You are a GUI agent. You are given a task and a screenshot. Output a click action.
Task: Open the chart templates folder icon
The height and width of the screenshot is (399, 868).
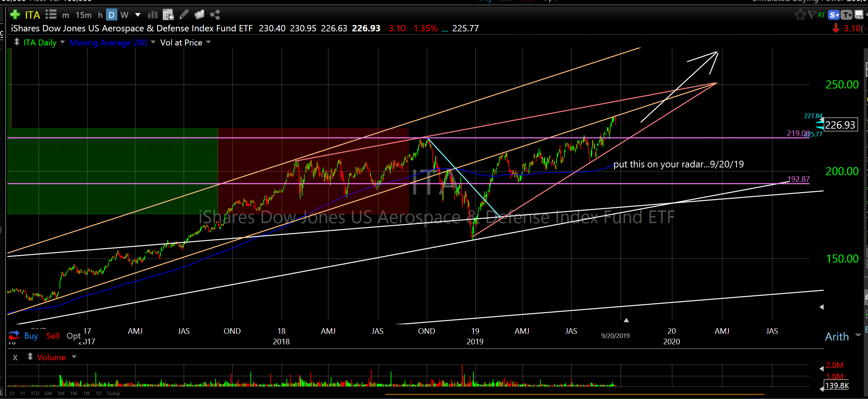point(199,15)
